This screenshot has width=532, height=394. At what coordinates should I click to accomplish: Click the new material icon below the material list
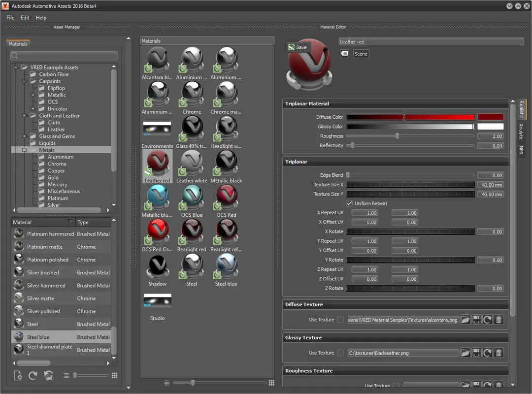pyautogui.click(x=18, y=376)
